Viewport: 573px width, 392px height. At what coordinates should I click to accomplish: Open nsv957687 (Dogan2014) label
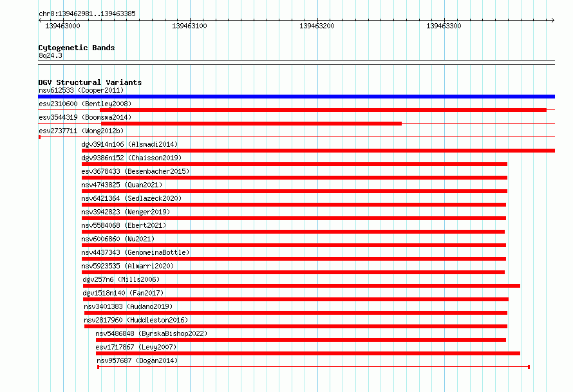click(x=137, y=360)
